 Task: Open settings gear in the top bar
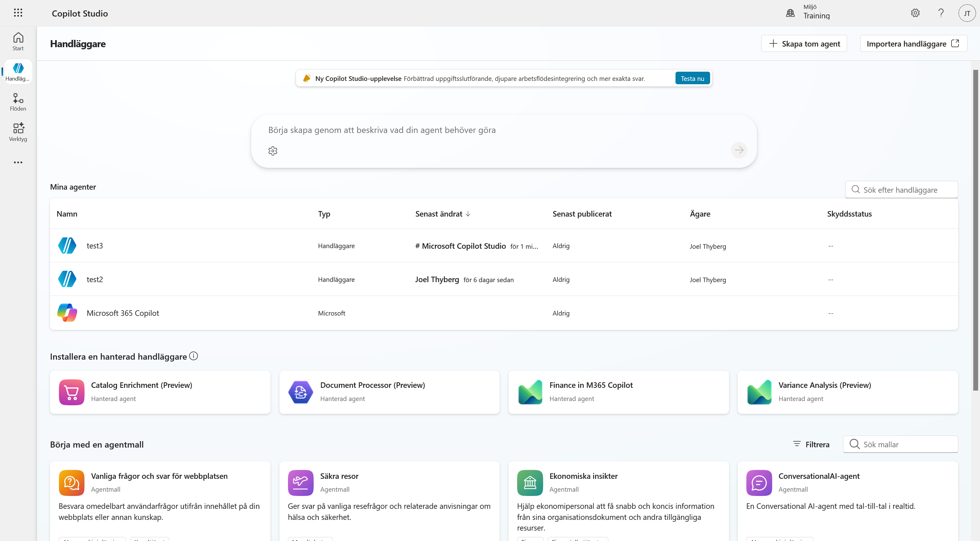point(915,13)
